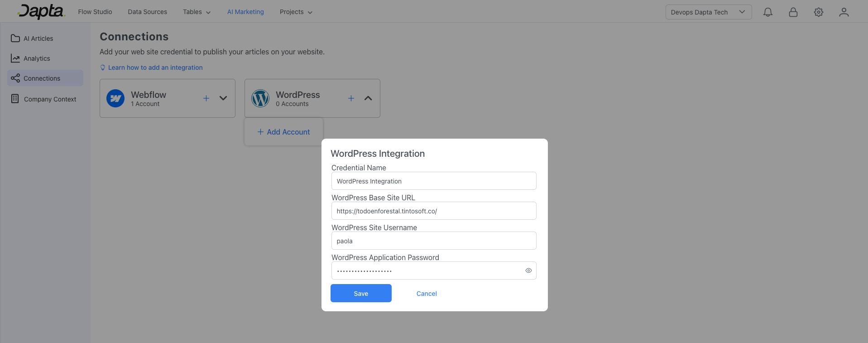This screenshot has height=343, width=868.
Task: Go to Flow Studio
Action: click(95, 12)
